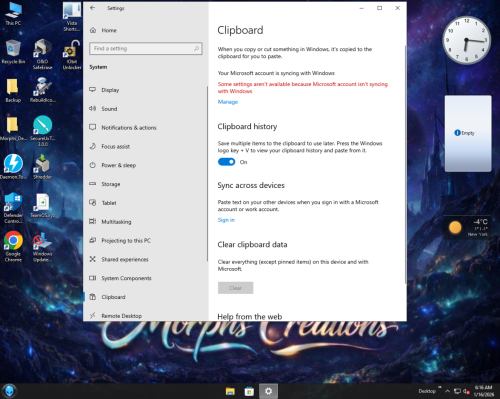Open the SecureUxTheme desktop shortcut
500x399 pixels.
(42, 131)
